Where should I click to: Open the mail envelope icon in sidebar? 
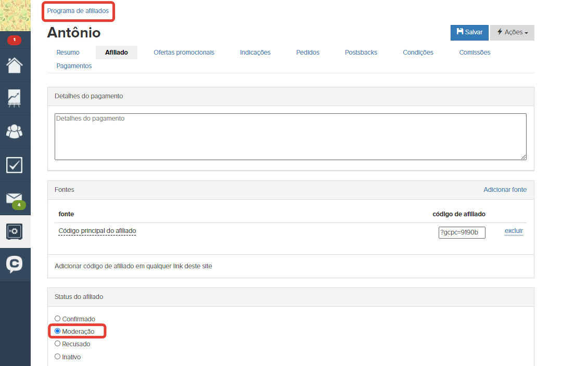click(15, 198)
